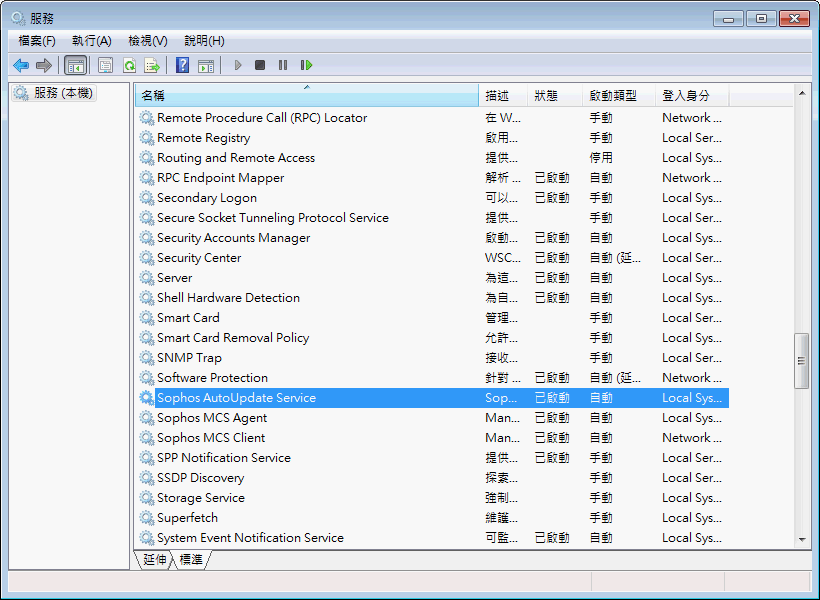Screen dimensions: 820x600
Task: Sort by the 登入身分 column header
Action: tap(692, 96)
